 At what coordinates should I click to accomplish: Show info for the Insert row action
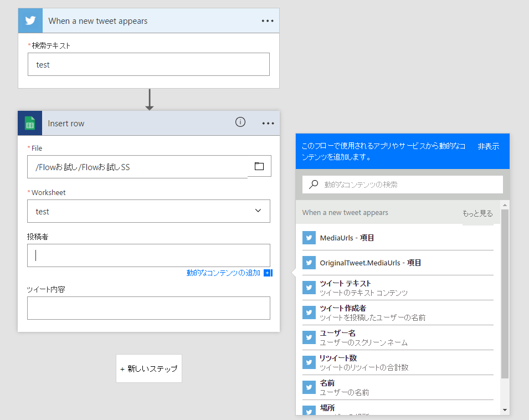(240, 122)
